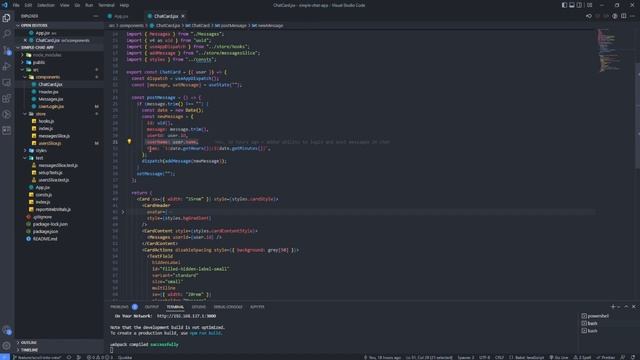Open editor More Actions ellipsis

(x=632, y=16)
